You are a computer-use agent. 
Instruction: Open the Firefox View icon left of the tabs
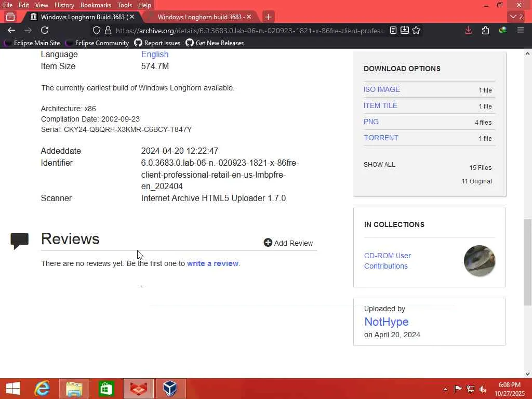[x=10, y=17]
